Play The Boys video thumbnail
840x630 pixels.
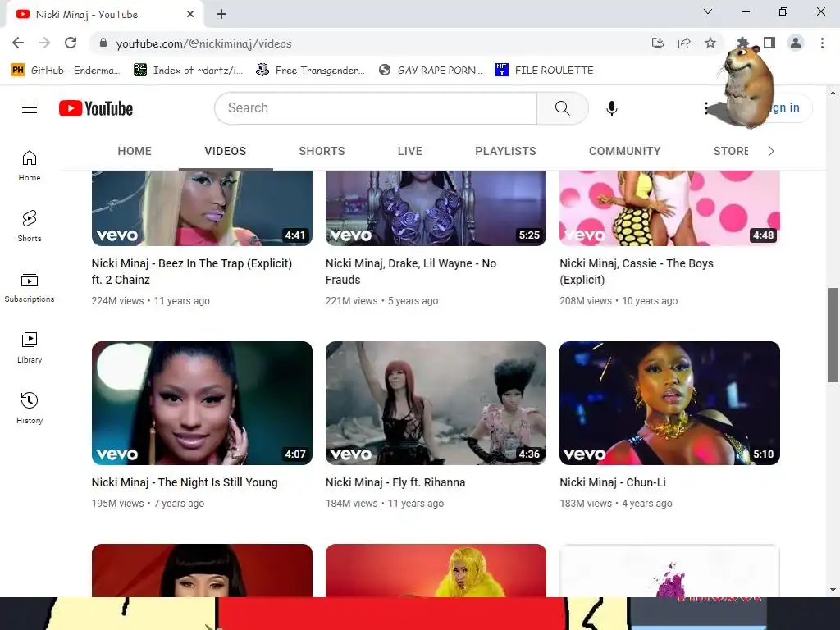pyautogui.click(x=669, y=208)
